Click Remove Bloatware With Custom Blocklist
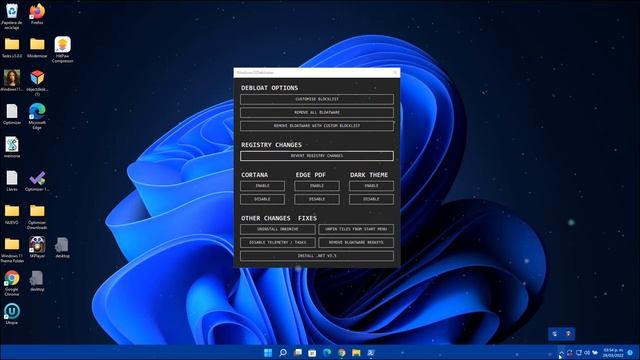640x360 pixels. click(x=317, y=126)
